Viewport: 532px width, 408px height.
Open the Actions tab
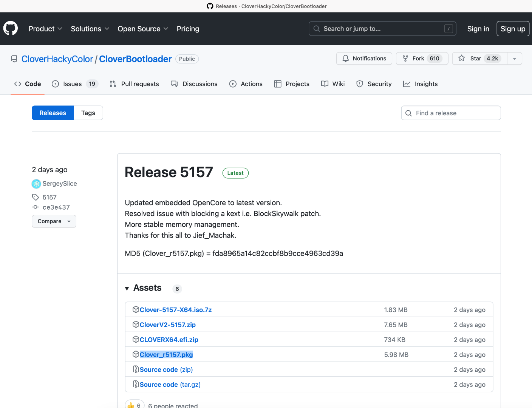[x=246, y=84]
